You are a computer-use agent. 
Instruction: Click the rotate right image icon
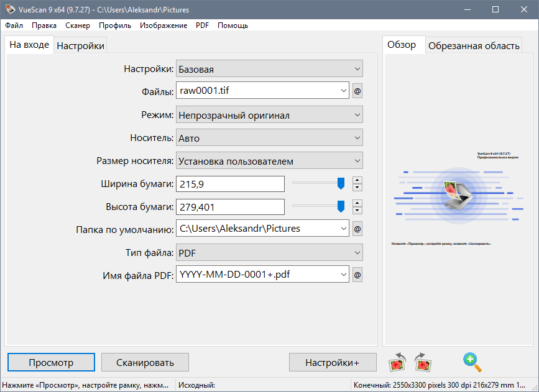[x=423, y=362]
